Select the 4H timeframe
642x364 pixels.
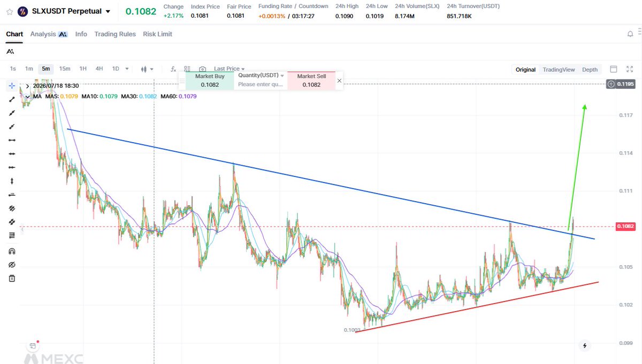coord(99,68)
